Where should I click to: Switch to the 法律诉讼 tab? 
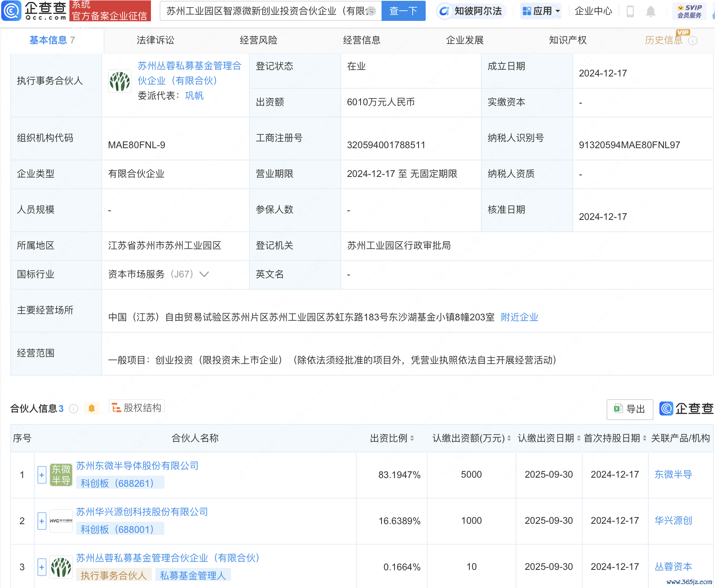tap(155, 40)
